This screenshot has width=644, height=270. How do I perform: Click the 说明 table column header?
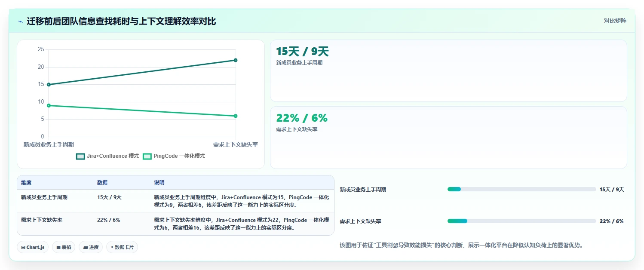tap(159, 183)
